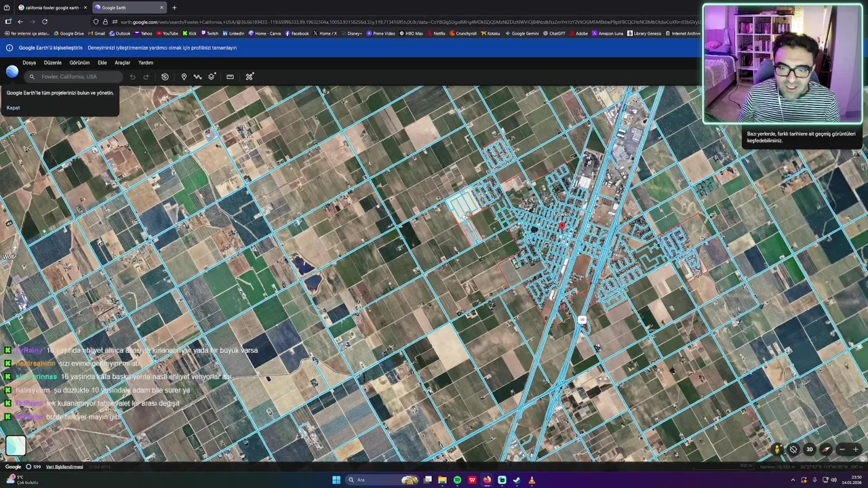Open the ChatGPT bookmark
This screenshot has height=488, width=868.
[x=553, y=33]
